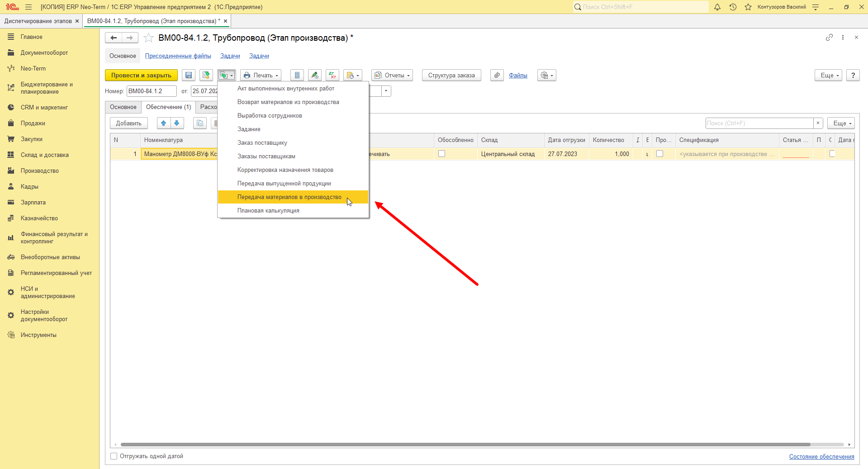Move the row down with blue down arrow
This screenshot has height=469, width=868.
[x=177, y=123]
